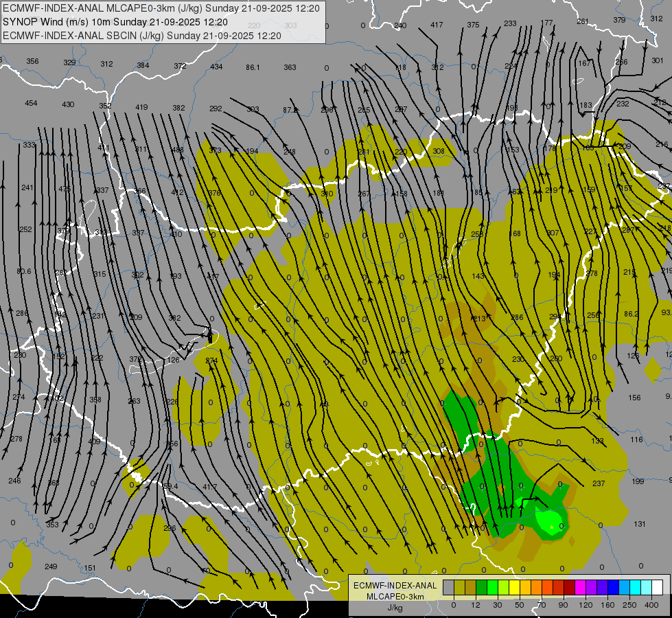The height and width of the screenshot is (618, 672).
Task: Click the map value 261
Action: click(x=583, y=21)
